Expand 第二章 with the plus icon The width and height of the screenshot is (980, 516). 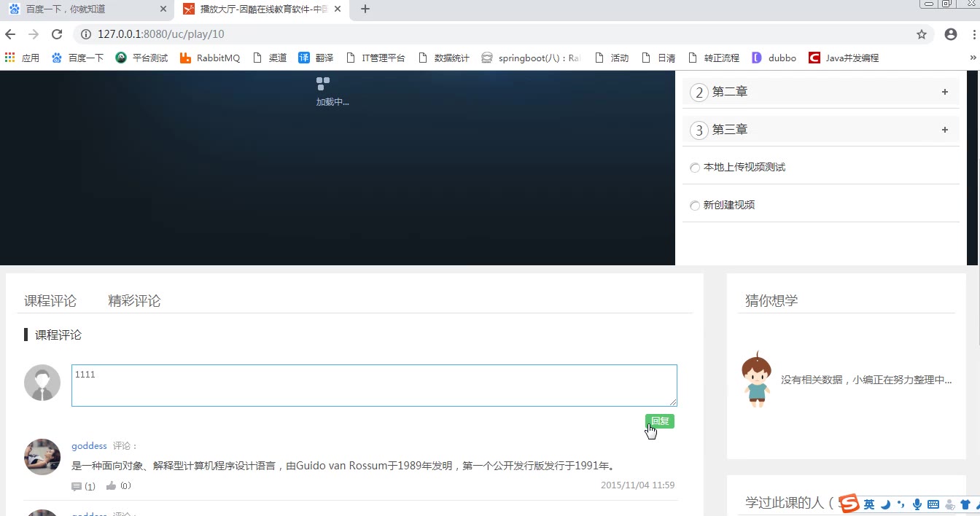click(x=945, y=92)
